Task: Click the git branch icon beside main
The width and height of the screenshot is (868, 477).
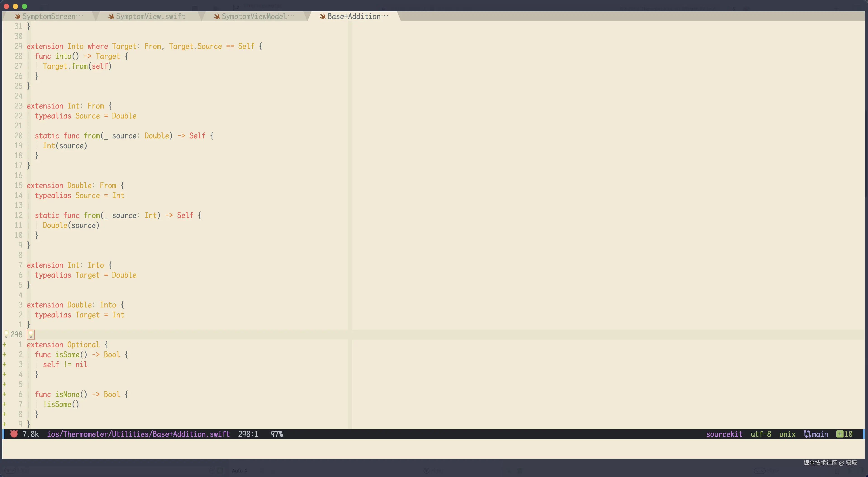Action: pyautogui.click(x=807, y=434)
